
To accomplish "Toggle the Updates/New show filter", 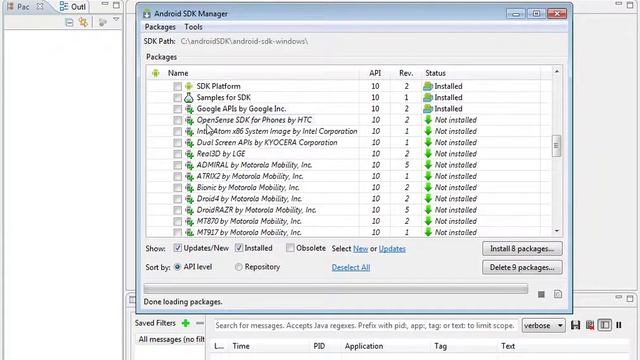I will 178,248.
